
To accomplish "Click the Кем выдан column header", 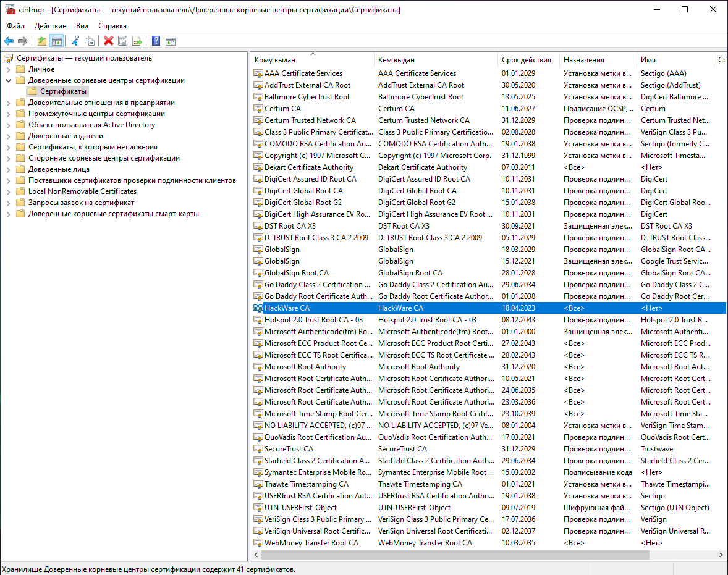I will tap(396, 60).
